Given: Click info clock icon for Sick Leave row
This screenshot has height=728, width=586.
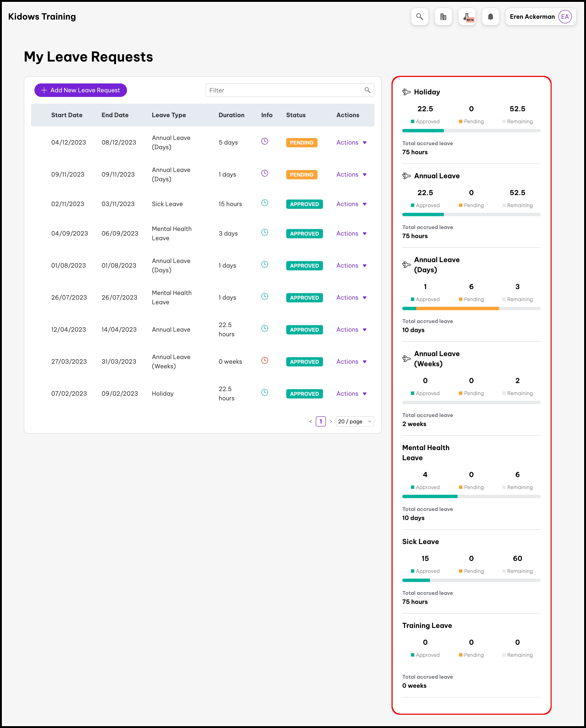Looking at the screenshot, I should pyautogui.click(x=265, y=203).
